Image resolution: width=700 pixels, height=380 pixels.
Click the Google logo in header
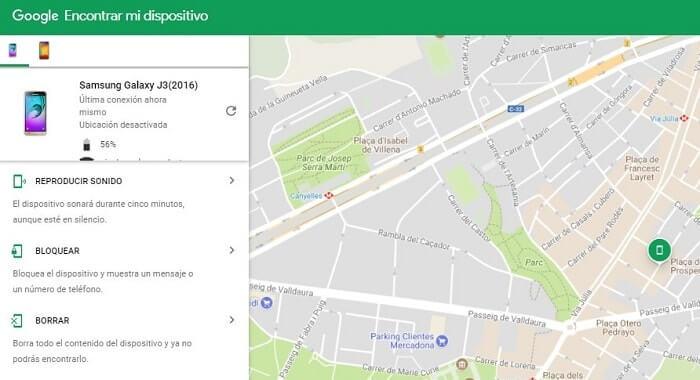click(x=35, y=16)
